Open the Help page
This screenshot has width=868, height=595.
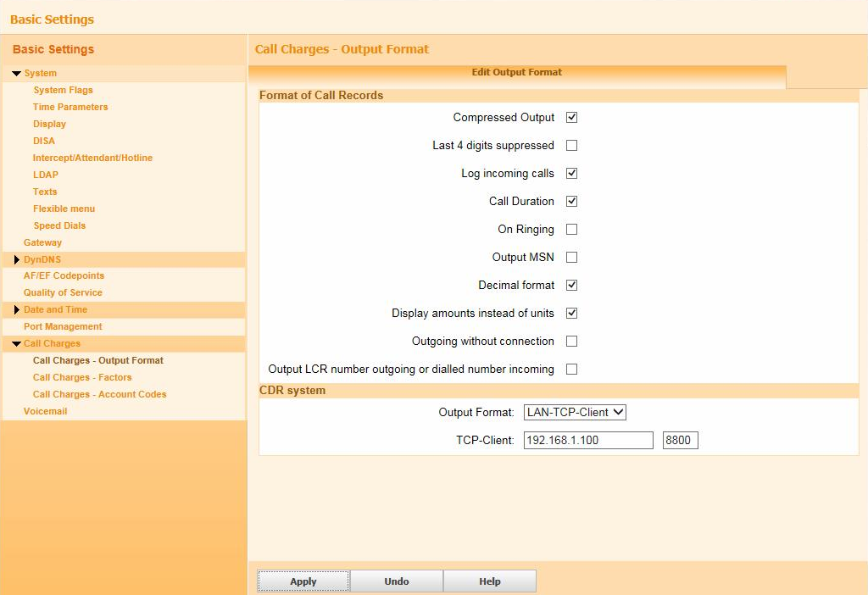(490, 581)
